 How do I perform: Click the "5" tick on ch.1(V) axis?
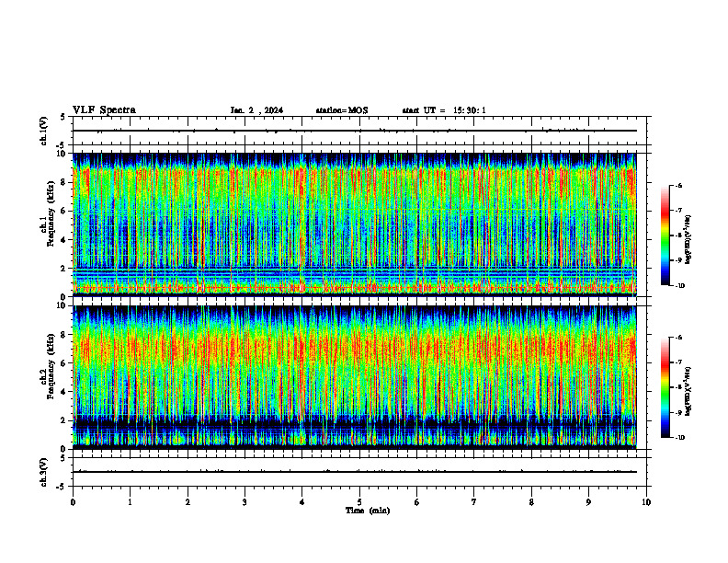[63, 117]
